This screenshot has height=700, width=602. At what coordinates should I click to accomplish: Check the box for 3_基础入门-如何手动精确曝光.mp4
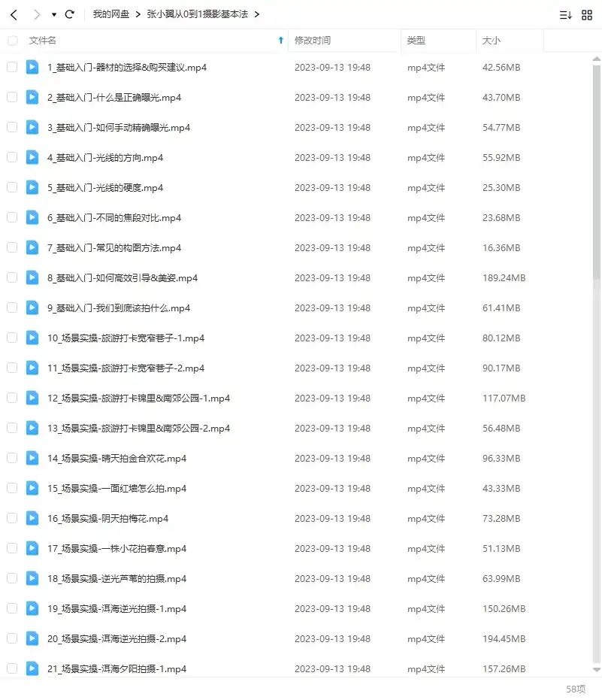(12, 127)
